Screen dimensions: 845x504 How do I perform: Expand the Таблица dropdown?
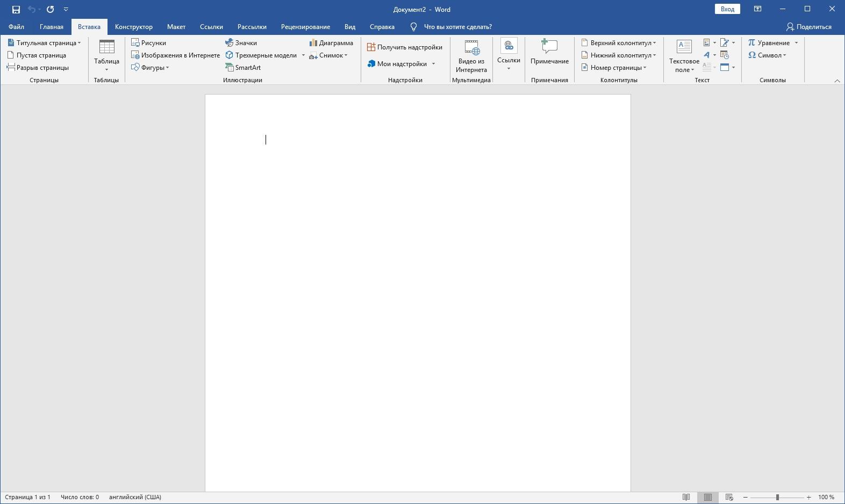tap(106, 56)
